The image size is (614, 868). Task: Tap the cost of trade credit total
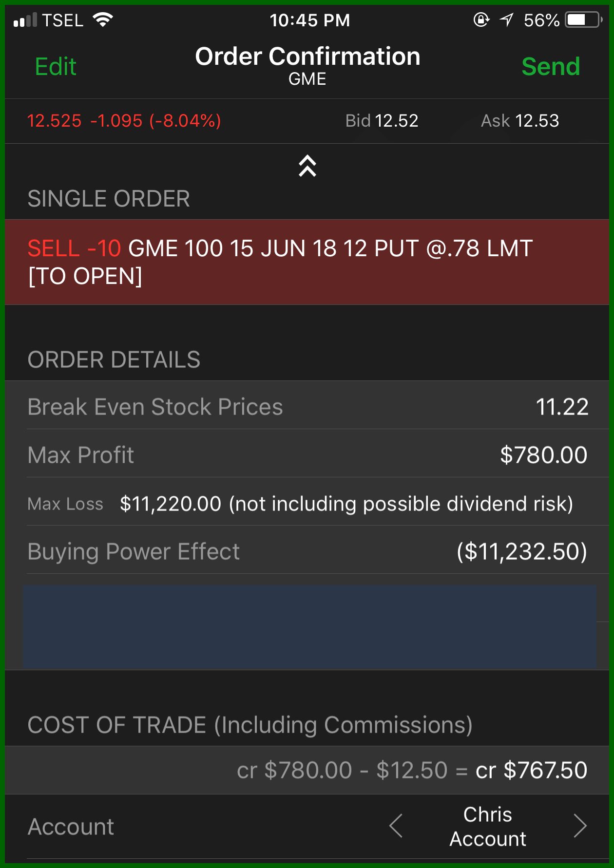(x=531, y=770)
